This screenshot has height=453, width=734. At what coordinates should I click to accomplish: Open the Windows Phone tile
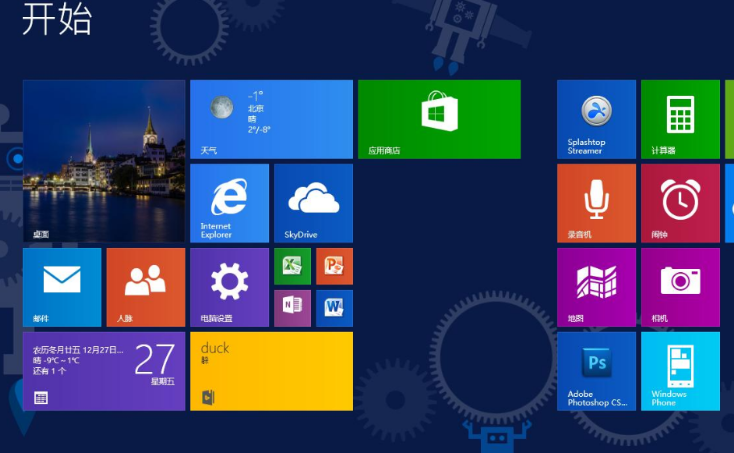[680, 371]
